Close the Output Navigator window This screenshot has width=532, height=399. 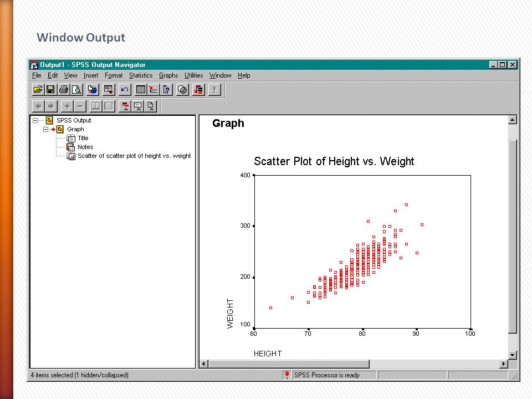click(512, 64)
